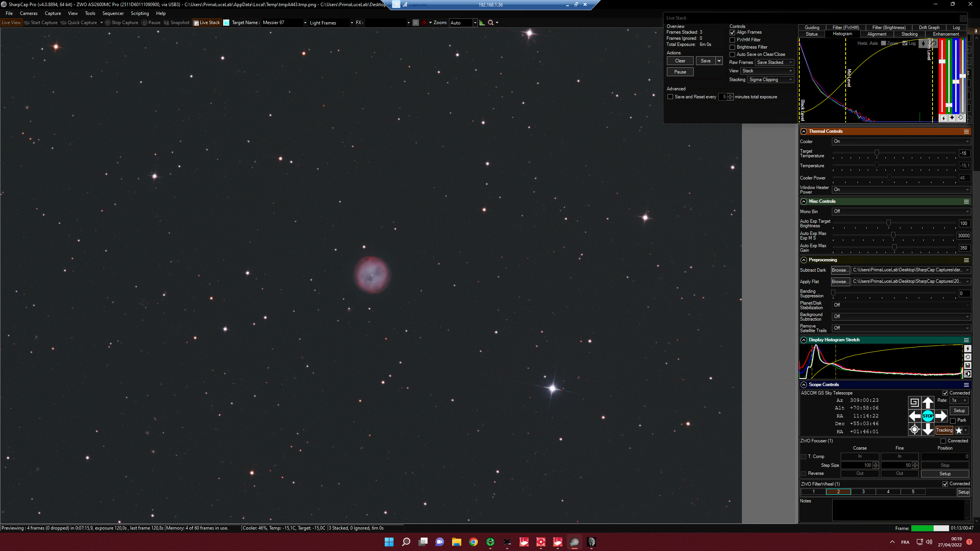Click the toolbar Pause capture button
The height and width of the screenshot is (551, 980).
[x=151, y=23]
